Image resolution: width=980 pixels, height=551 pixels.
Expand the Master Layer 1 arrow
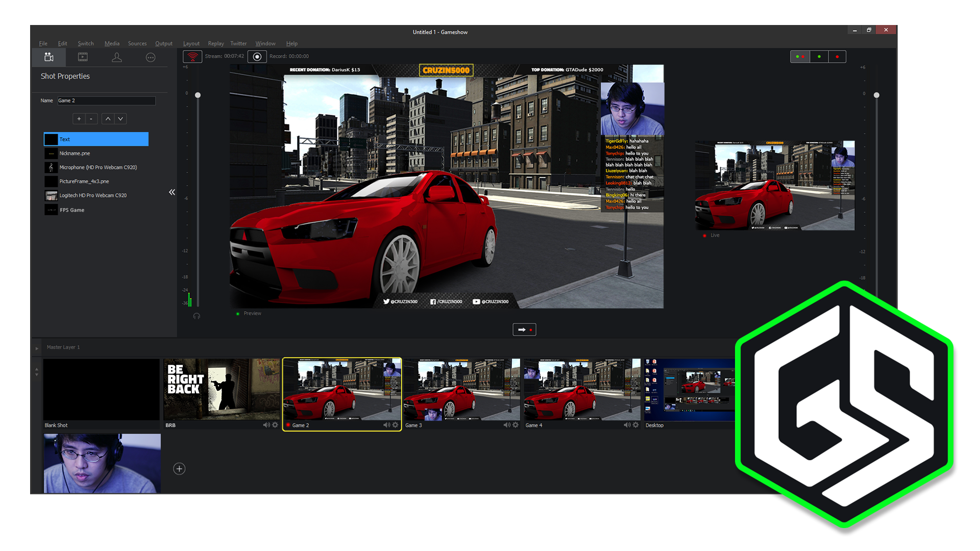pyautogui.click(x=37, y=348)
